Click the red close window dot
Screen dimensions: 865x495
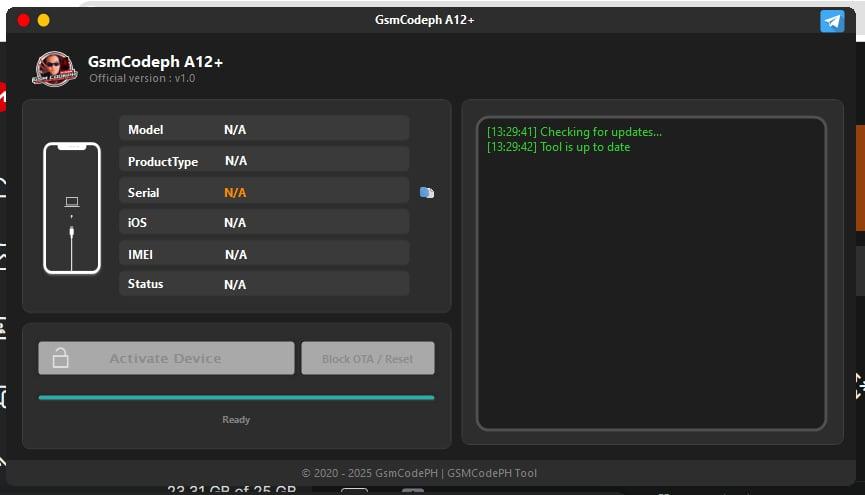[x=24, y=20]
